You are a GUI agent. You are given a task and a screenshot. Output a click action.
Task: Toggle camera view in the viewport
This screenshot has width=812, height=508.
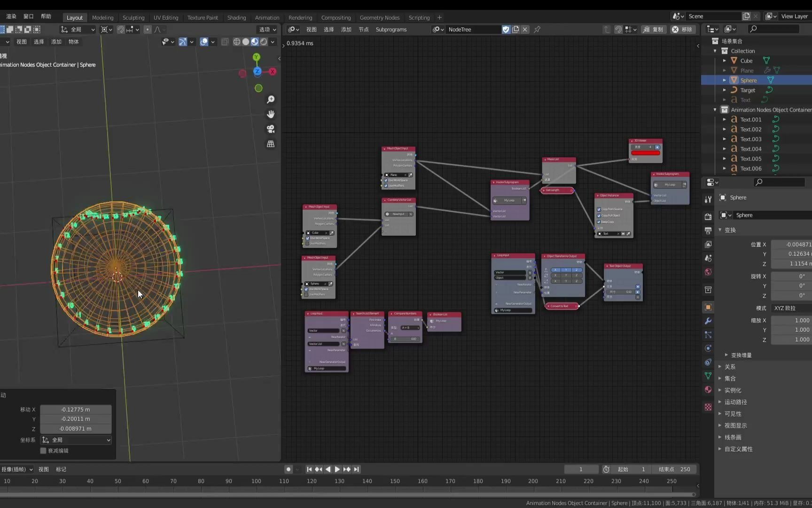[271, 129]
